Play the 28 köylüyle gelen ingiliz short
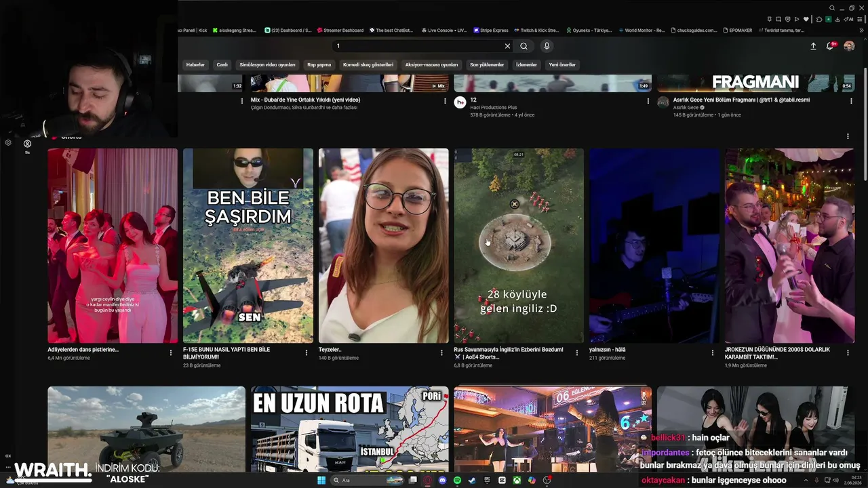Image resolution: width=868 pixels, height=488 pixels. click(x=519, y=246)
